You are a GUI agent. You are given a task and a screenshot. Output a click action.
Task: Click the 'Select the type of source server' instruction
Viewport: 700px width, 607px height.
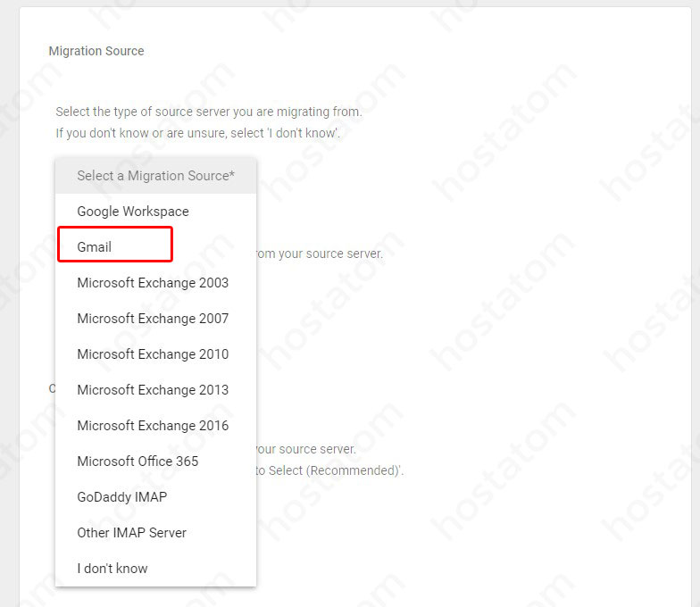click(x=208, y=112)
